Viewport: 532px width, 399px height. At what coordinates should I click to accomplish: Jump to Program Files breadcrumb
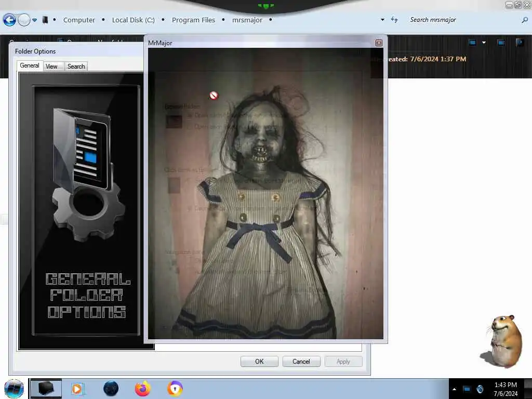pyautogui.click(x=193, y=20)
